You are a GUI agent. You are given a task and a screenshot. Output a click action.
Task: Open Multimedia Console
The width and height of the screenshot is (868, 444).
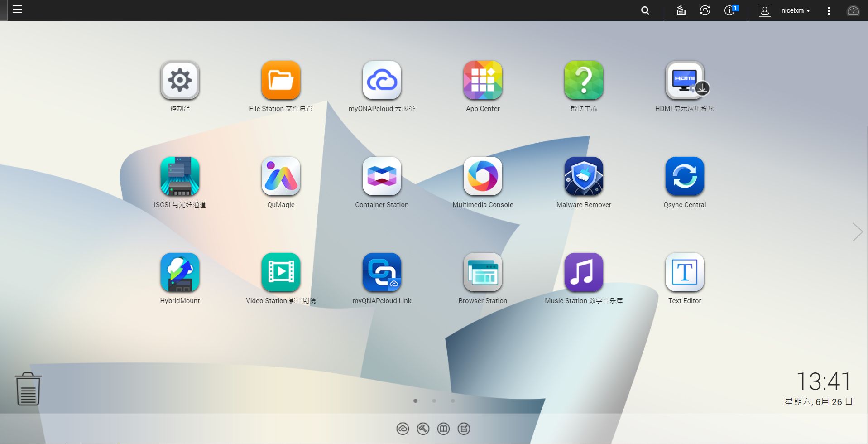pos(483,176)
